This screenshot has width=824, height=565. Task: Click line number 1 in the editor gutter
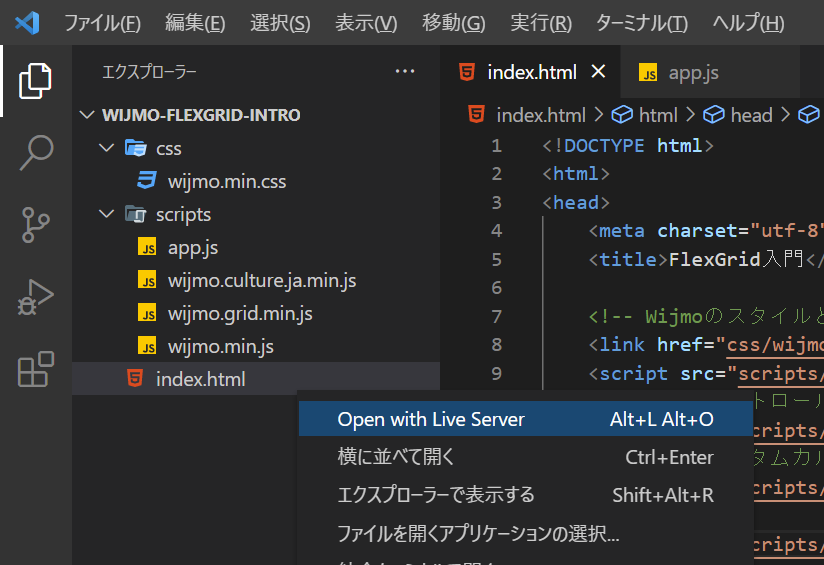coord(496,146)
